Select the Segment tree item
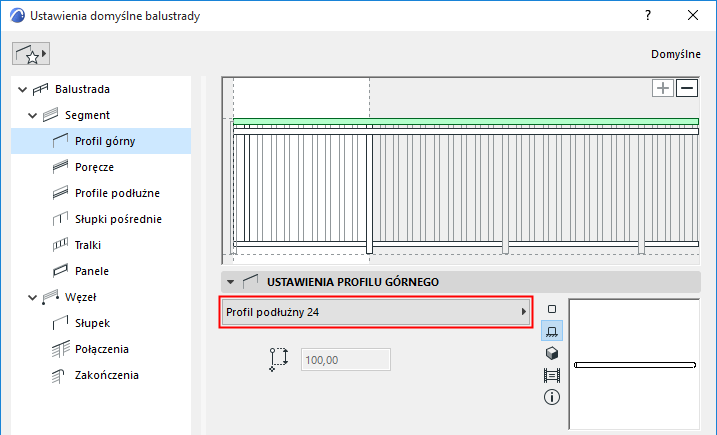This screenshot has width=717, height=435. click(87, 115)
